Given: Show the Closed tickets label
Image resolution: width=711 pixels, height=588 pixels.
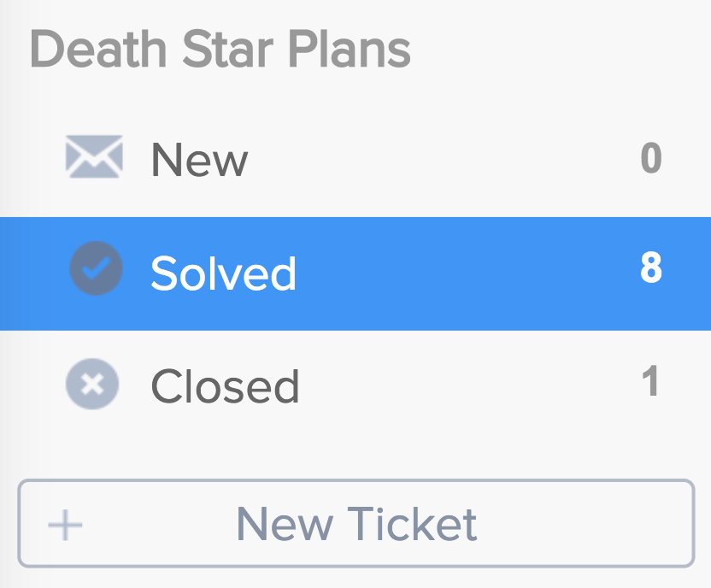Looking at the screenshot, I should [x=225, y=385].
